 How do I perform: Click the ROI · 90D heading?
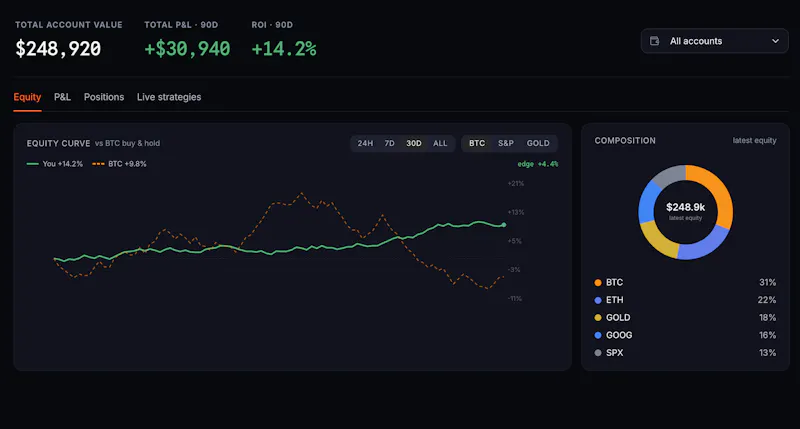click(272, 25)
